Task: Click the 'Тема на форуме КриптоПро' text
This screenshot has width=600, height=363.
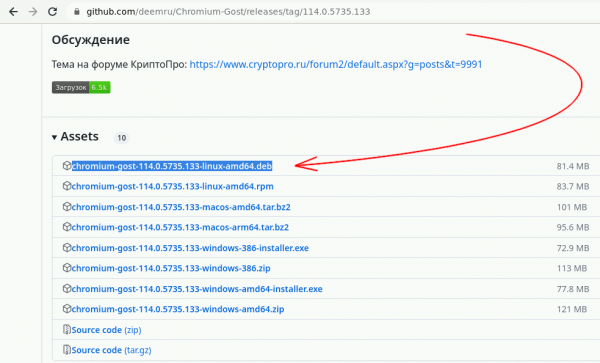Action: click(119, 64)
